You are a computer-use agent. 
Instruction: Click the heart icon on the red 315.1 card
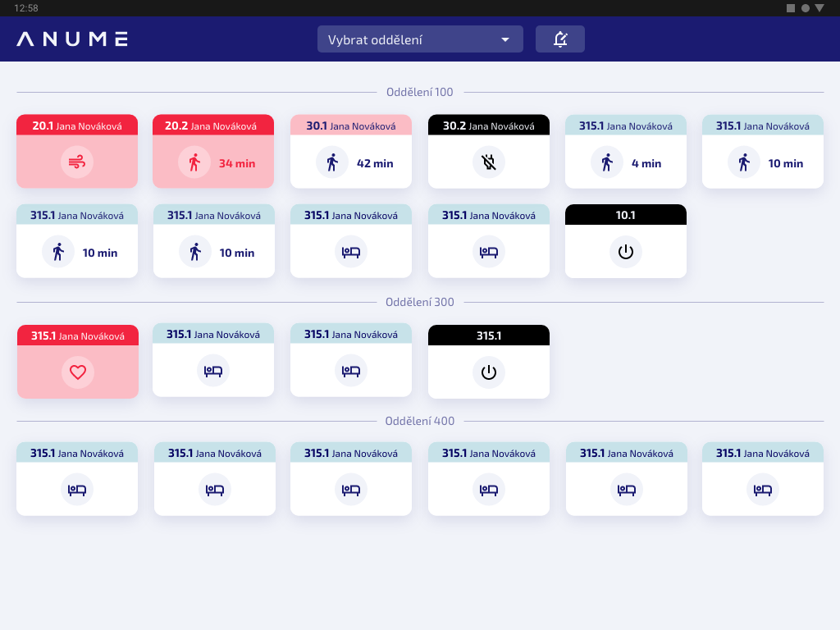pos(78,372)
